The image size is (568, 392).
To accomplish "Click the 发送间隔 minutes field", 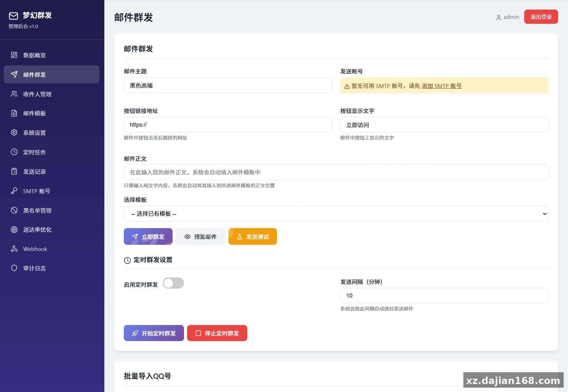I will [444, 296].
